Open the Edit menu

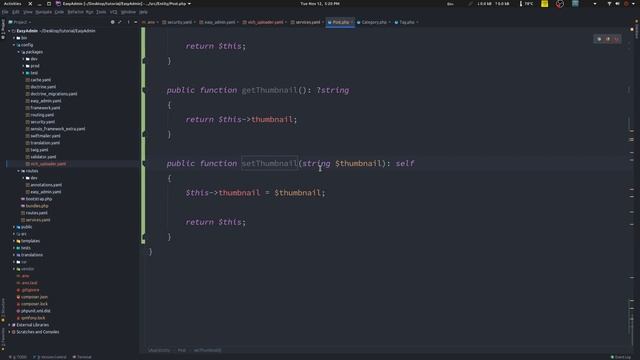click(x=16, y=12)
